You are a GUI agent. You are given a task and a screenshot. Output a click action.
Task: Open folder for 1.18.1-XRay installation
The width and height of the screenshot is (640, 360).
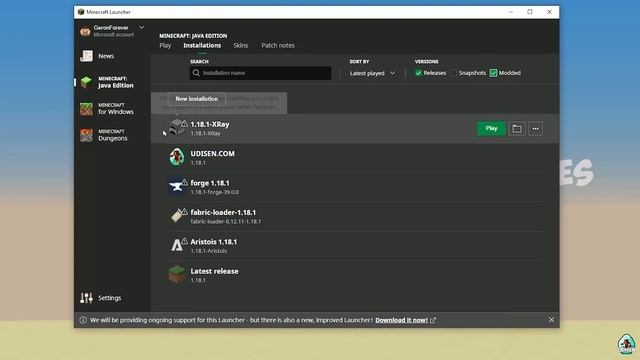click(517, 129)
